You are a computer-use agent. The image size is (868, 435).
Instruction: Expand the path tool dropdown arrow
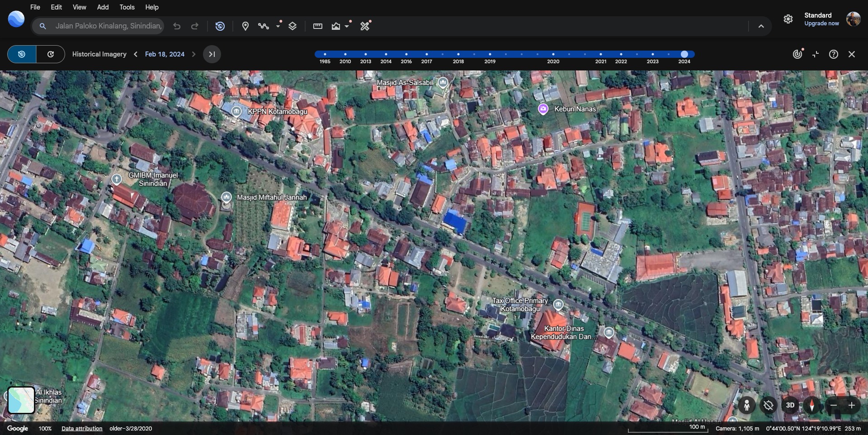point(278,26)
